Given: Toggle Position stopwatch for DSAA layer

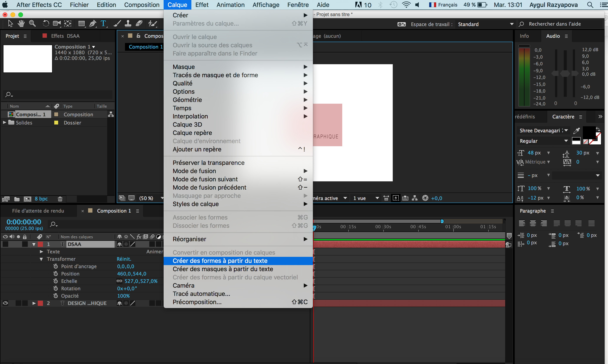Looking at the screenshot, I should 56,274.
